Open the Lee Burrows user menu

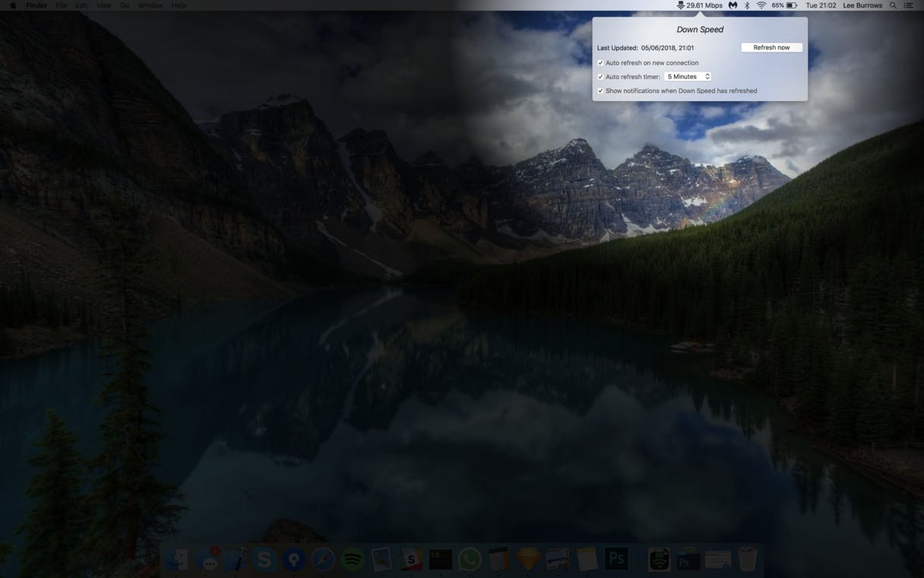[x=862, y=5]
